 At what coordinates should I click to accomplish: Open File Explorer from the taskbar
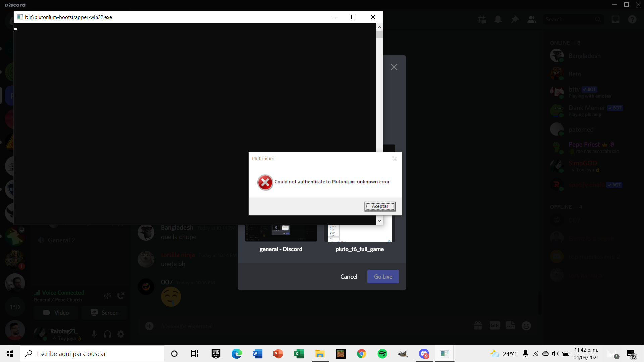(x=320, y=354)
